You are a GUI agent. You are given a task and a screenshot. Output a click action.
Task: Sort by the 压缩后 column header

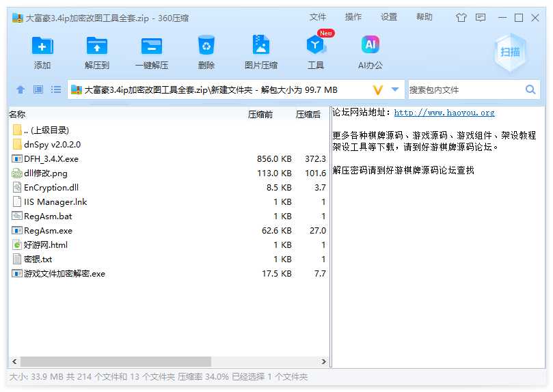(308, 115)
